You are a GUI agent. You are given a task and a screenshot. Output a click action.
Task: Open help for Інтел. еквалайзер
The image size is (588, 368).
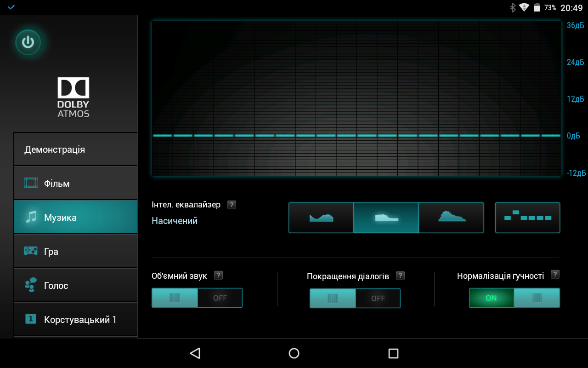coord(232,205)
